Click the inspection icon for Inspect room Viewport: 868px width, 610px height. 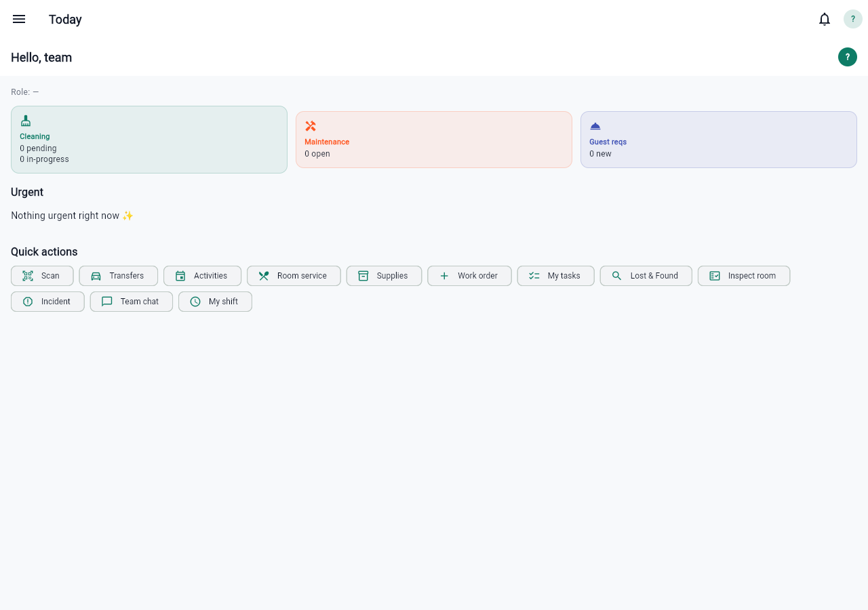tap(715, 276)
